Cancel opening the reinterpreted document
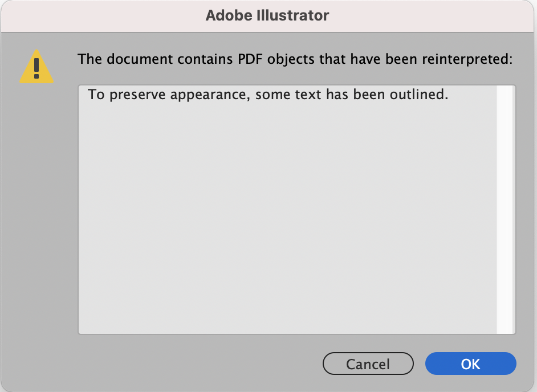This screenshot has width=537, height=392. [368, 364]
